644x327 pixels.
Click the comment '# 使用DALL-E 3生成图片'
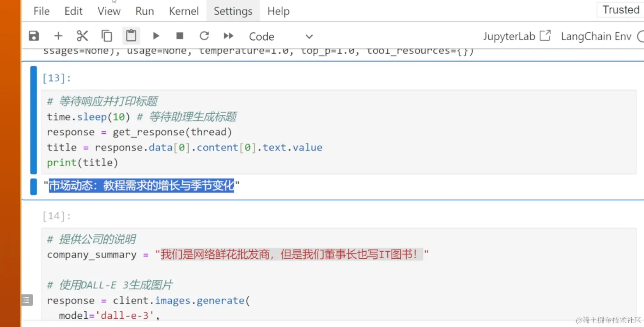[x=110, y=285]
